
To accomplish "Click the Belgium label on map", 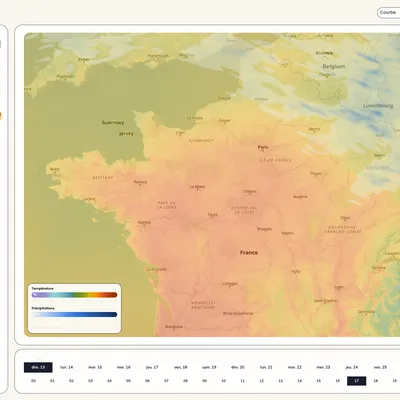I will click(x=334, y=66).
